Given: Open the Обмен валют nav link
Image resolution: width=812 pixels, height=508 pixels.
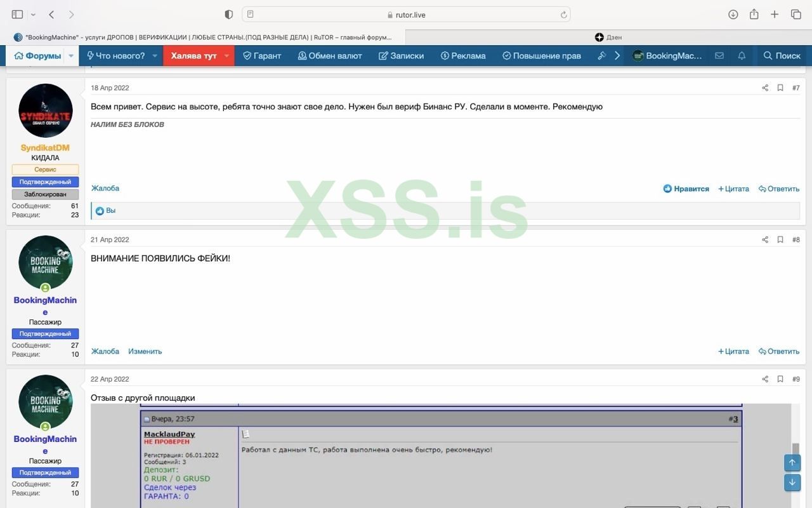Looking at the screenshot, I should pos(330,56).
